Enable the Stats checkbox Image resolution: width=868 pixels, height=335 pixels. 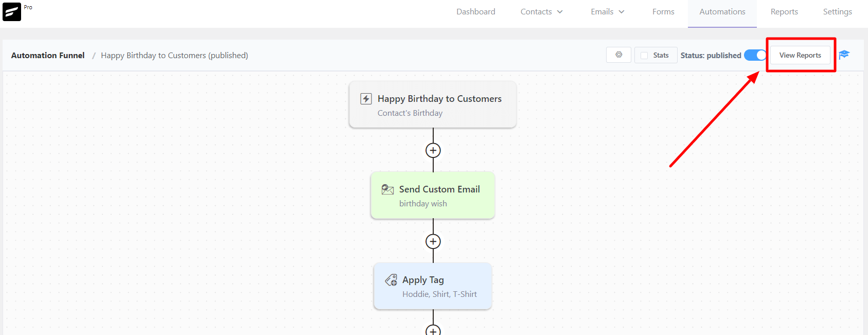644,56
